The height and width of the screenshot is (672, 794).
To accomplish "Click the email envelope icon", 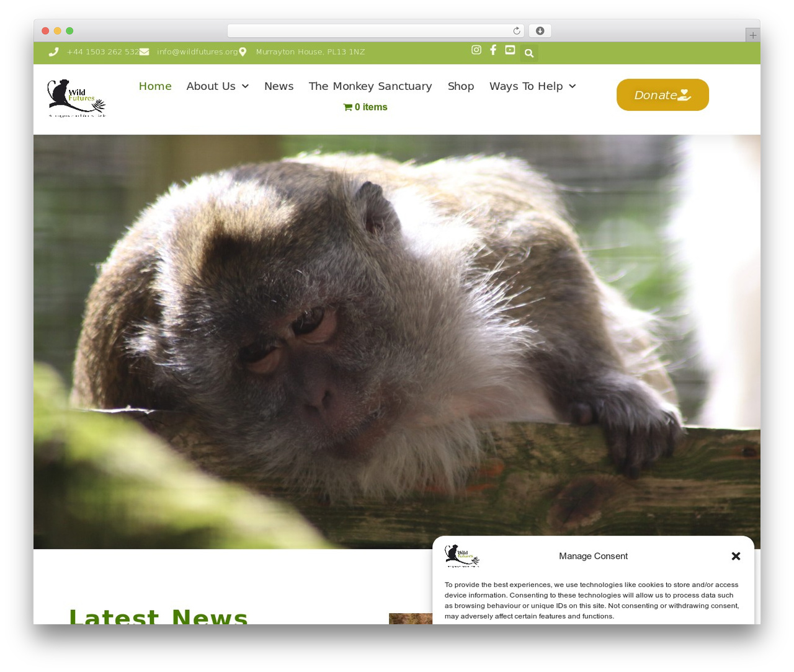I will click(x=144, y=52).
